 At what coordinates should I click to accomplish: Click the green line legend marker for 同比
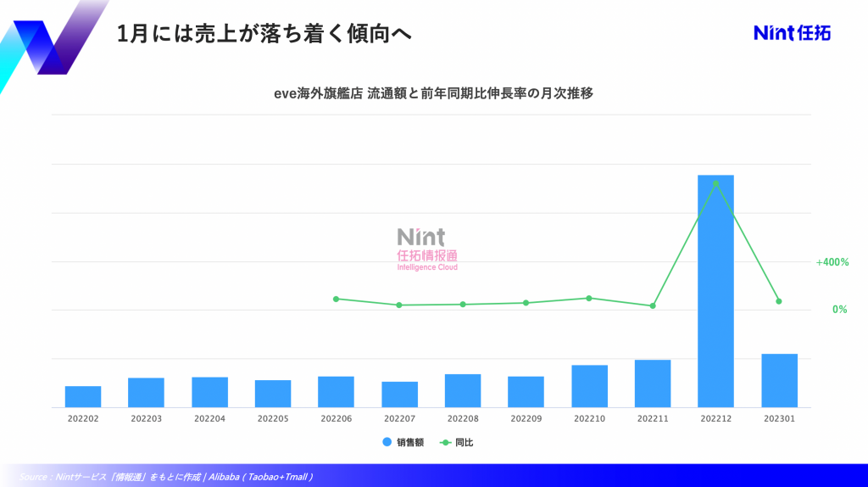tap(446, 442)
